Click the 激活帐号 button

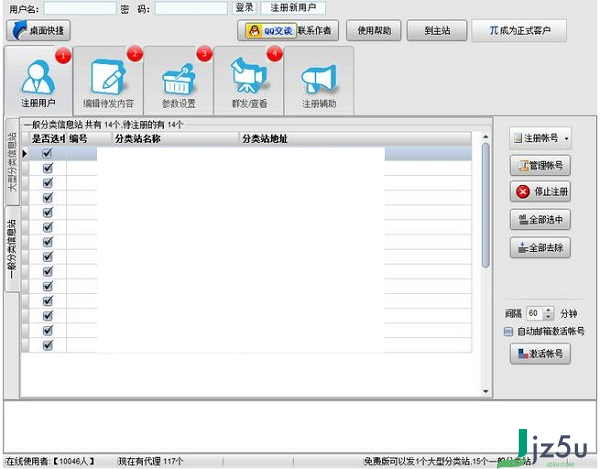(x=540, y=354)
